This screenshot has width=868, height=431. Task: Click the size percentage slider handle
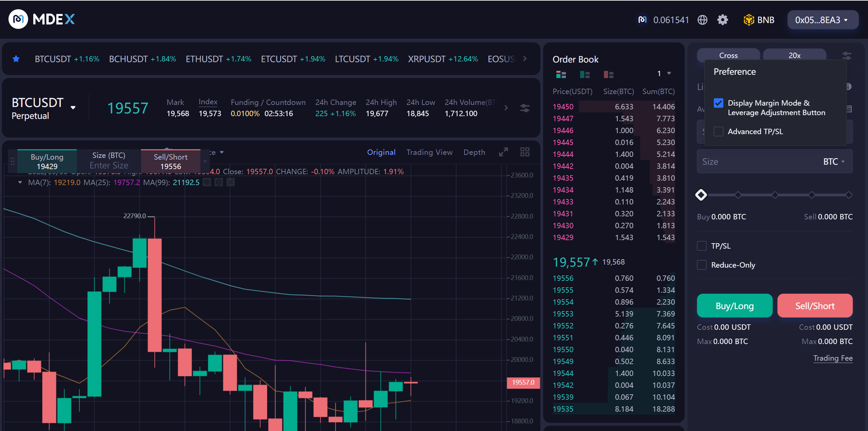pyautogui.click(x=701, y=195)
